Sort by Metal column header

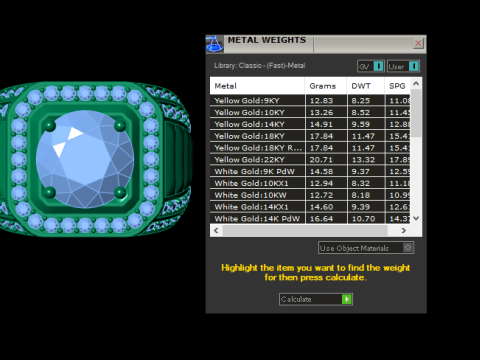257,86
